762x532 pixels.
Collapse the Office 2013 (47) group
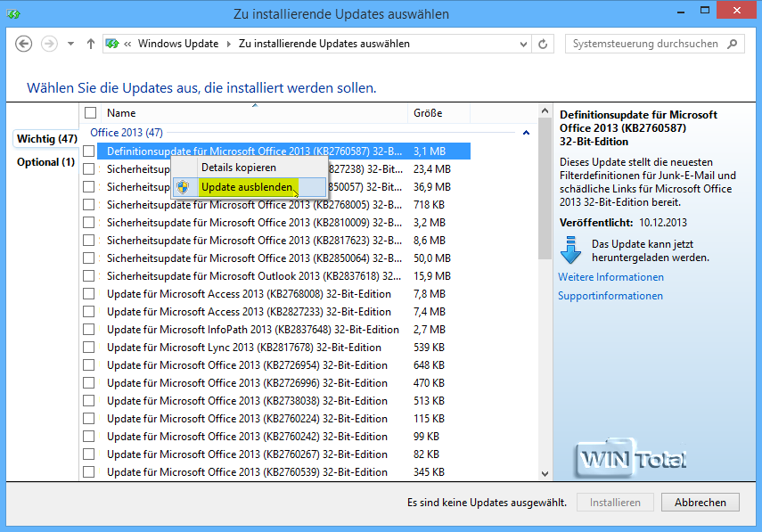pos(526,133)
